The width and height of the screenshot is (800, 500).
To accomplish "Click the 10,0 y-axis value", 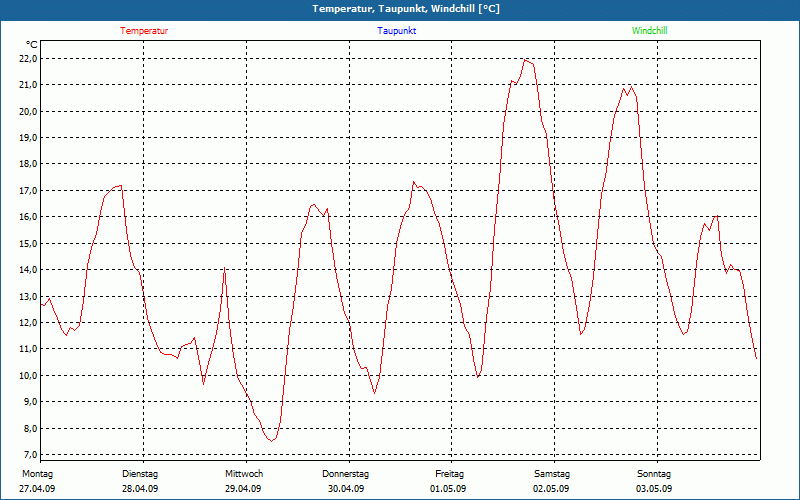I will point(28,375).
